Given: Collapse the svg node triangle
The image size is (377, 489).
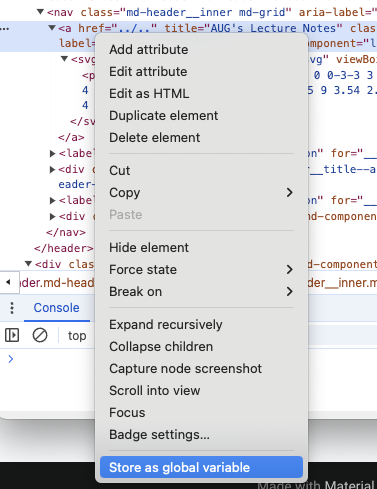Looking at the screenshot, I should 64,59.
